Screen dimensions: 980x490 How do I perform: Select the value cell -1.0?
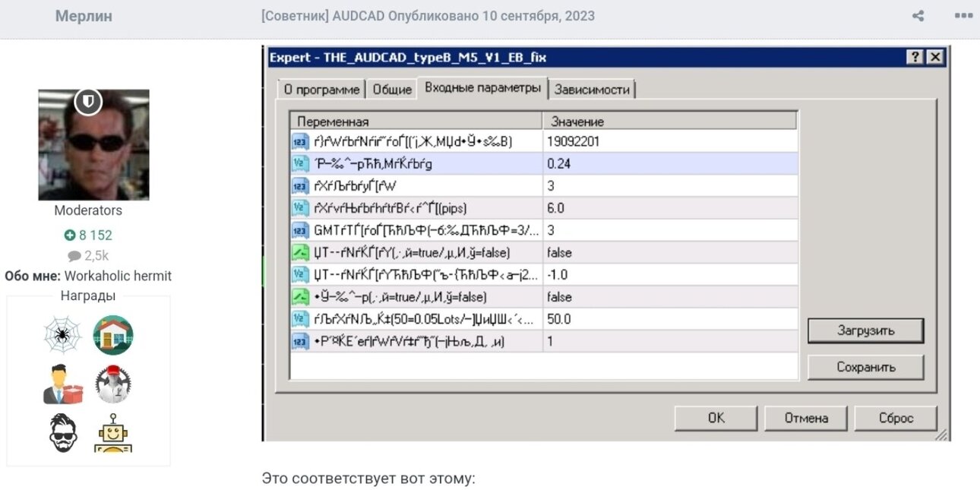pyautogui.click(x=670, y=274)
